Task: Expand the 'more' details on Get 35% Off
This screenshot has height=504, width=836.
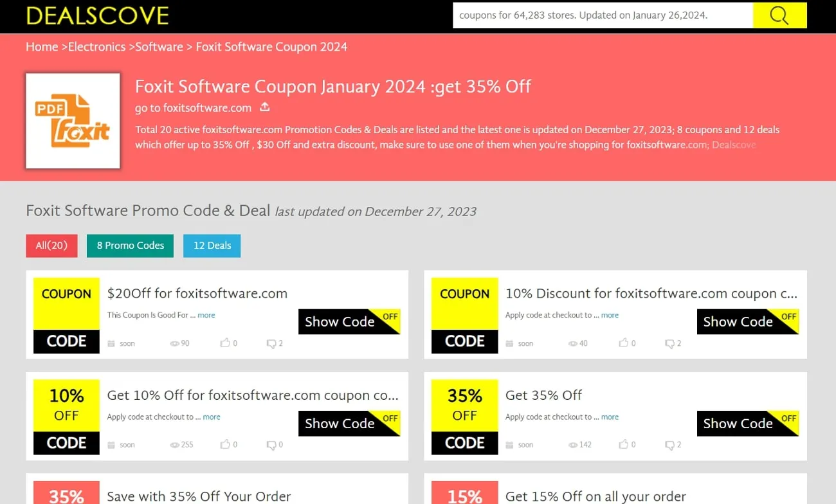Action: (x=610, y=417)
